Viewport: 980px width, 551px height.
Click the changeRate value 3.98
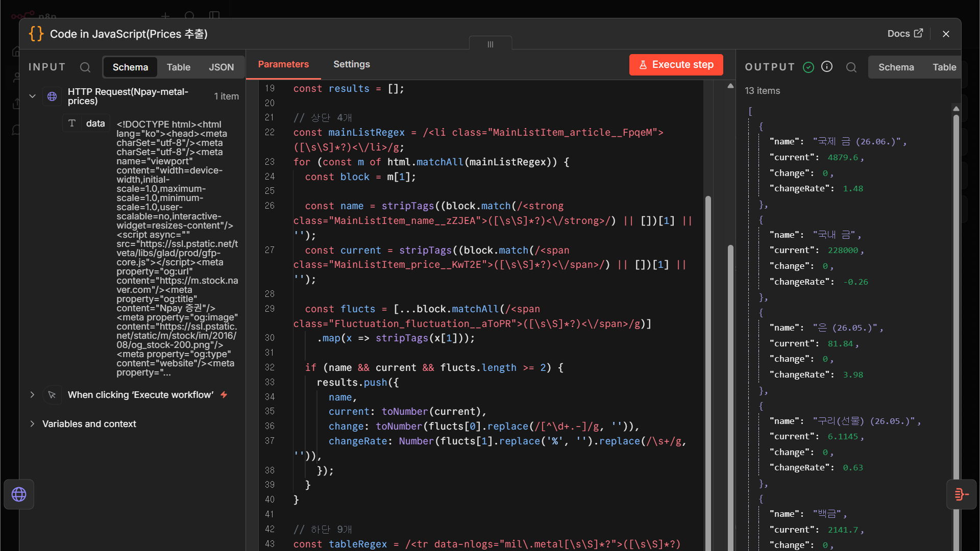(x=853, y=375)
